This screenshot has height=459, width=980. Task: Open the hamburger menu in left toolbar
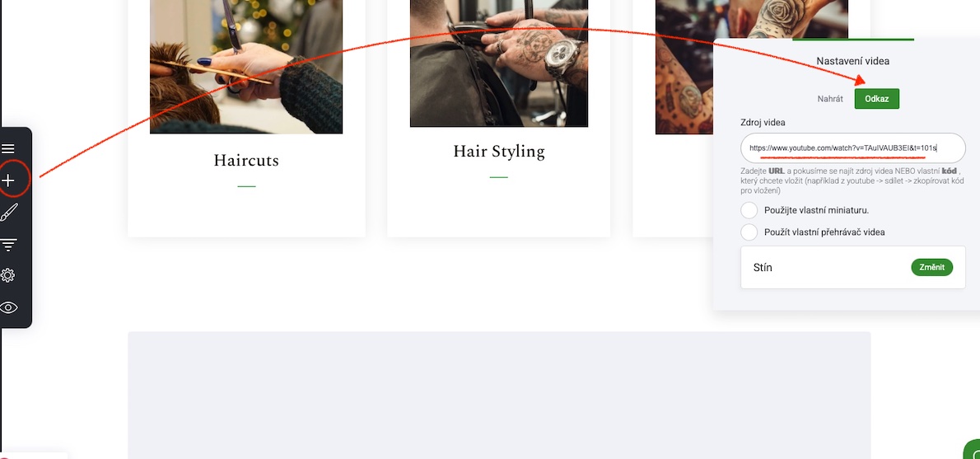click(7, 149)
